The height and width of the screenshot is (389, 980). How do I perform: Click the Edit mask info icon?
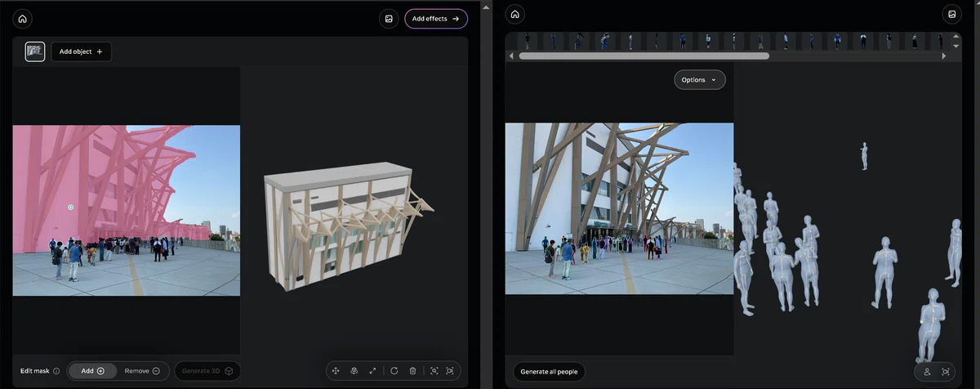pyautogui.click(x=56, y=371)
